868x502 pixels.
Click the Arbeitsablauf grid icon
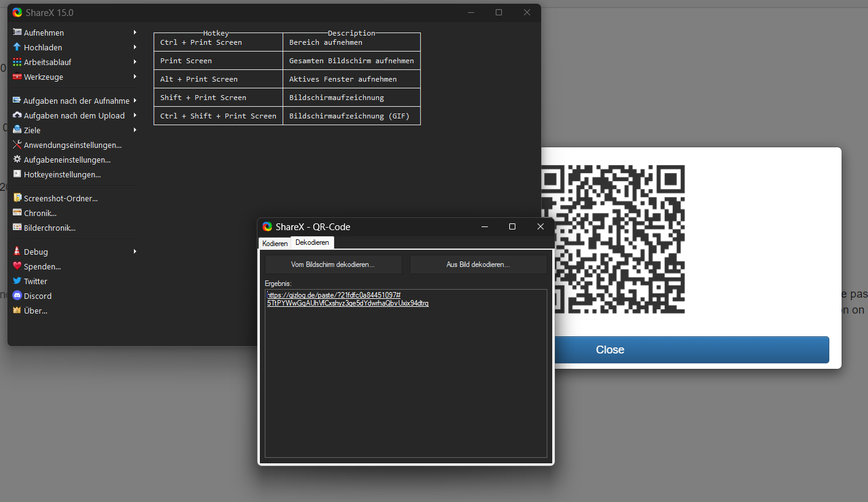[17, 62]
